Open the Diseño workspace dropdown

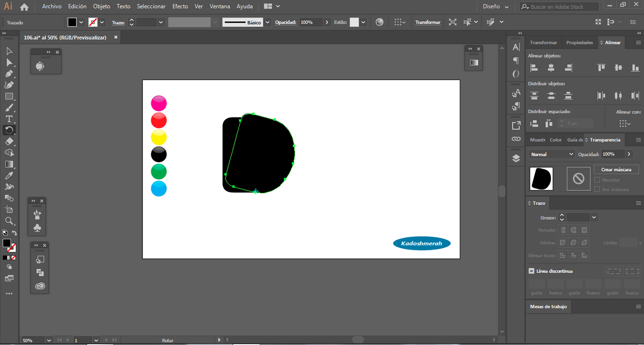coord(496,7)
